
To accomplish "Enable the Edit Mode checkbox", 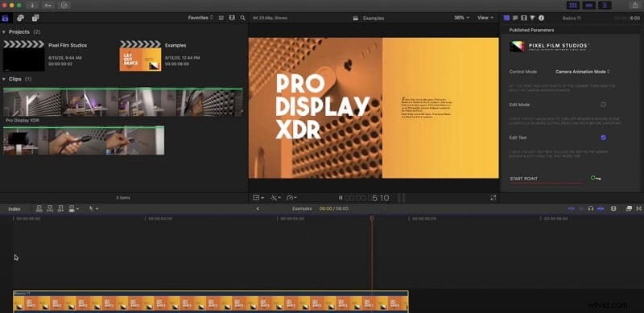I will pos(603,105).
